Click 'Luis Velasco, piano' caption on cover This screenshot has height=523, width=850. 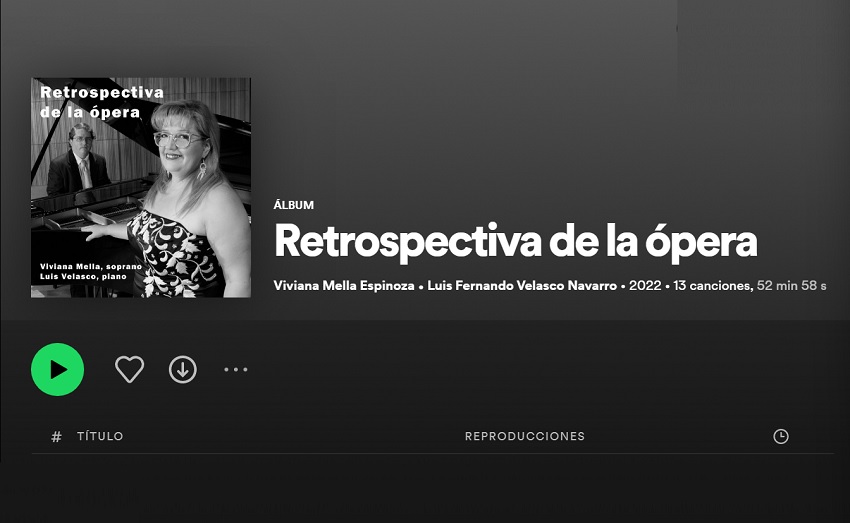tap(83, 276)
